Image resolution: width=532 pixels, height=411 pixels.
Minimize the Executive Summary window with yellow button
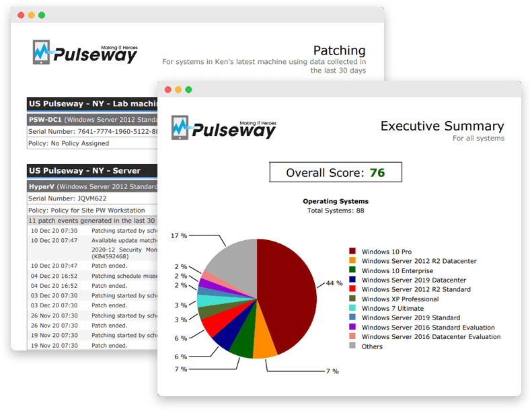coord(178,89)
